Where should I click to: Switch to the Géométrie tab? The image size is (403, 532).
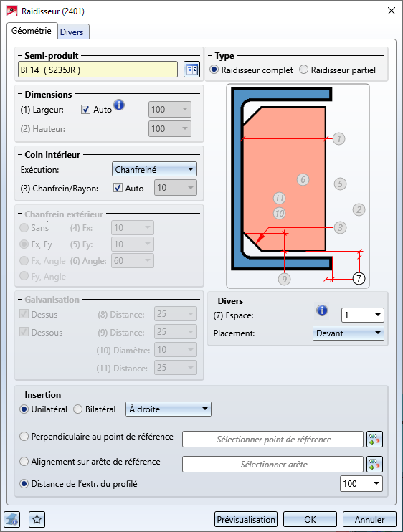(x=32, y=31)
